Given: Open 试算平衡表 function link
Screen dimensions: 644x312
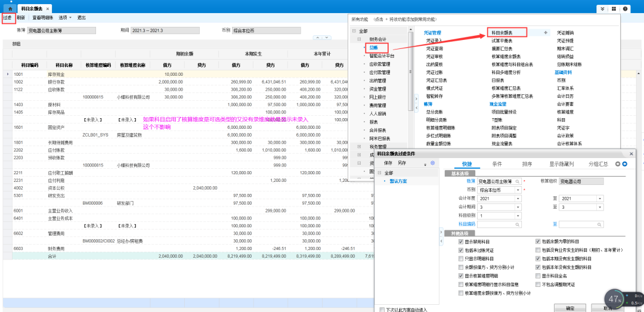Looking at the screenshot, I should 503,41.
